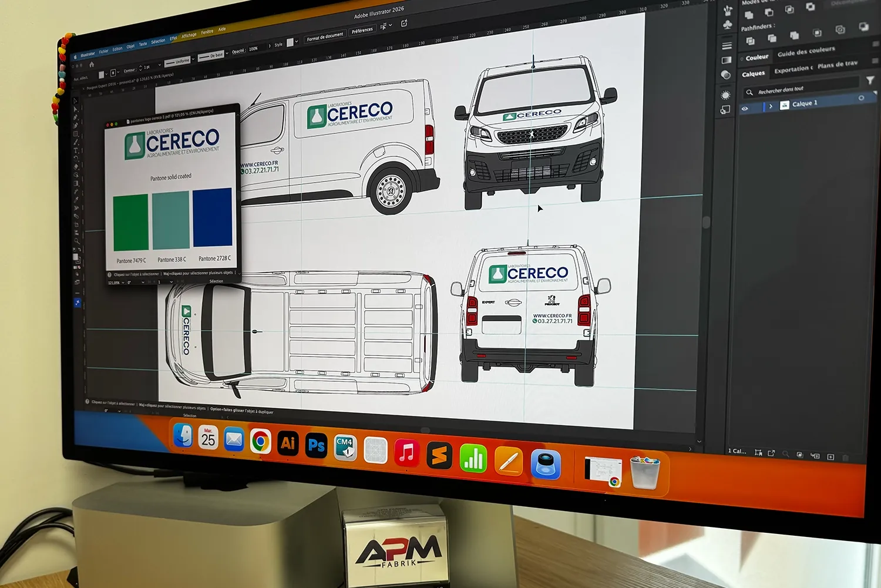Open the Photoshop app in the Dock
Viewport: 881px width, 588px height.
pos(316,445)
